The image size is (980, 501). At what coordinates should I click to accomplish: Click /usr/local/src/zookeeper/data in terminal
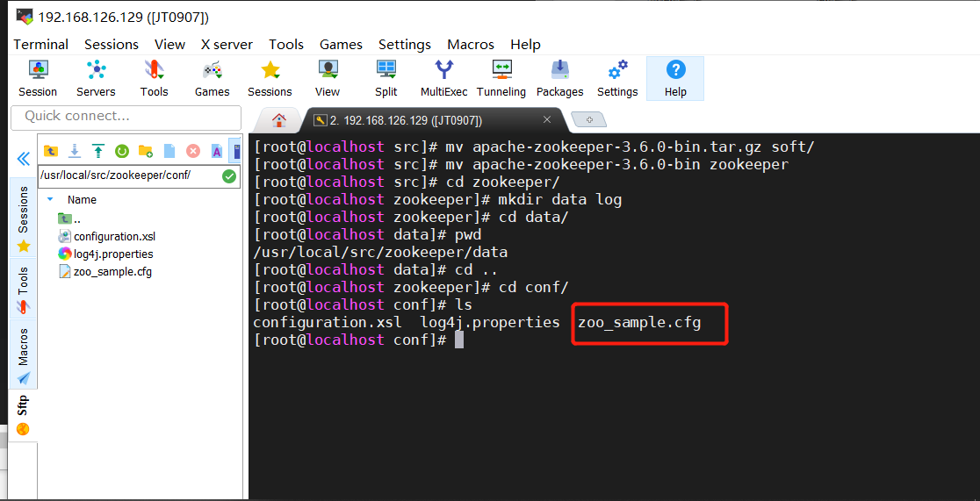(380, 253)
